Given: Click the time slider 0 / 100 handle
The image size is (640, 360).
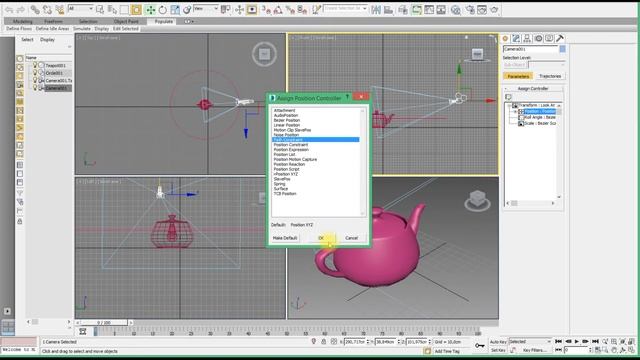Looking at the screenshot, I should click(x=104, y=322).
